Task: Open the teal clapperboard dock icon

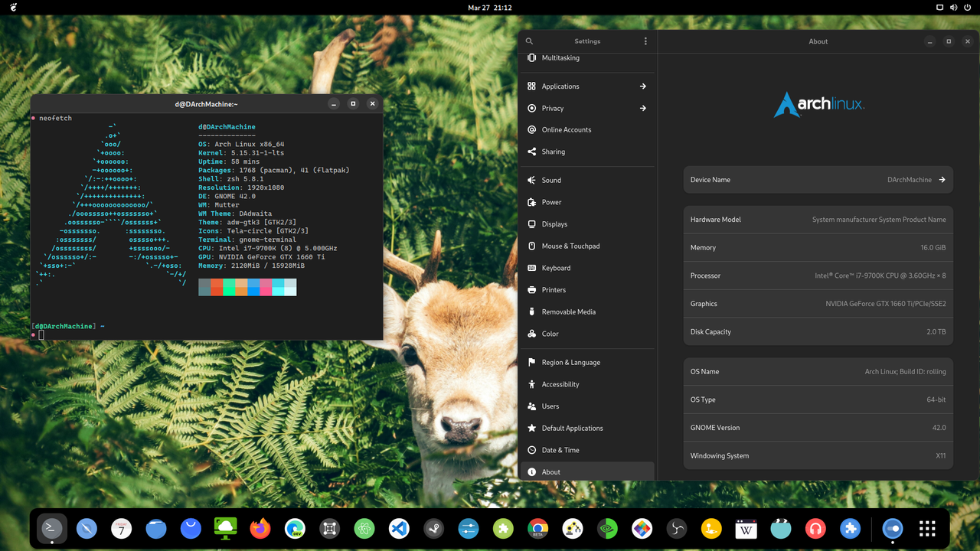Action: [x=781, y=528]
